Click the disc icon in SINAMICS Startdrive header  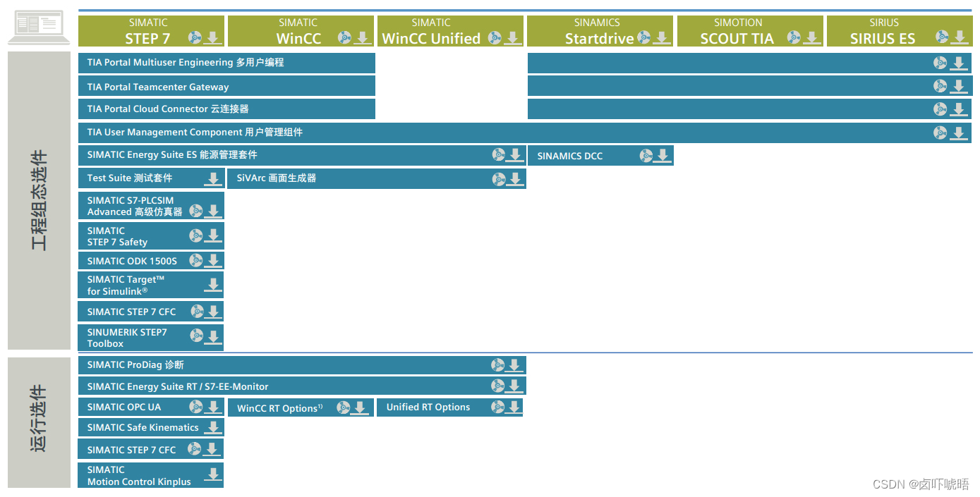coord(644,37)
